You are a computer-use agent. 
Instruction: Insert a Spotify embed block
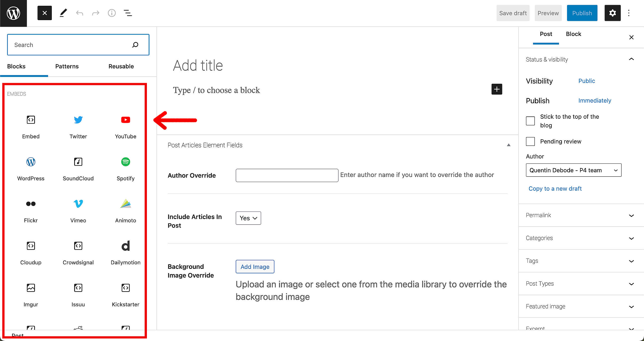click(x=126, y=169)
